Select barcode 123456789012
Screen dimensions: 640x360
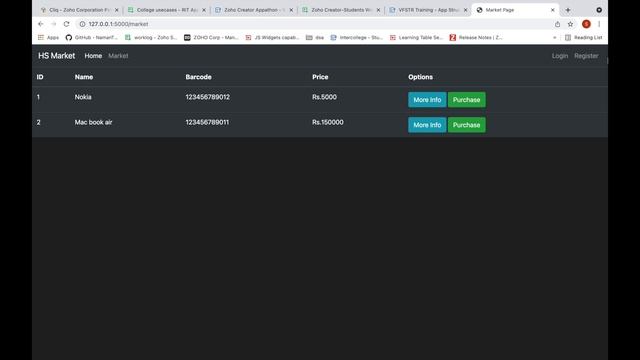207,97
